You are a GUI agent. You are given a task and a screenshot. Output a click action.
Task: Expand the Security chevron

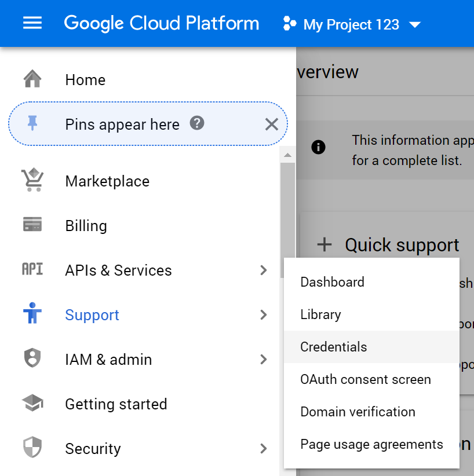point(264,448)
